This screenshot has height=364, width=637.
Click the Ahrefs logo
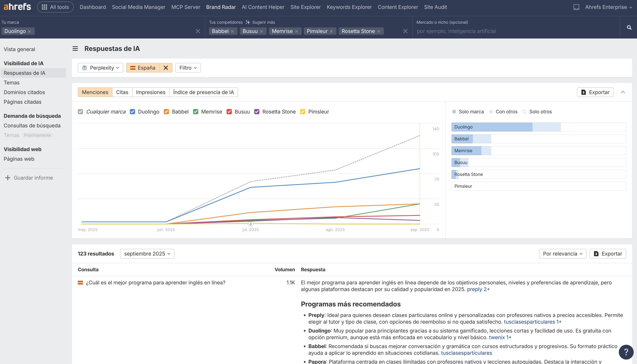[x=17, y=7]
